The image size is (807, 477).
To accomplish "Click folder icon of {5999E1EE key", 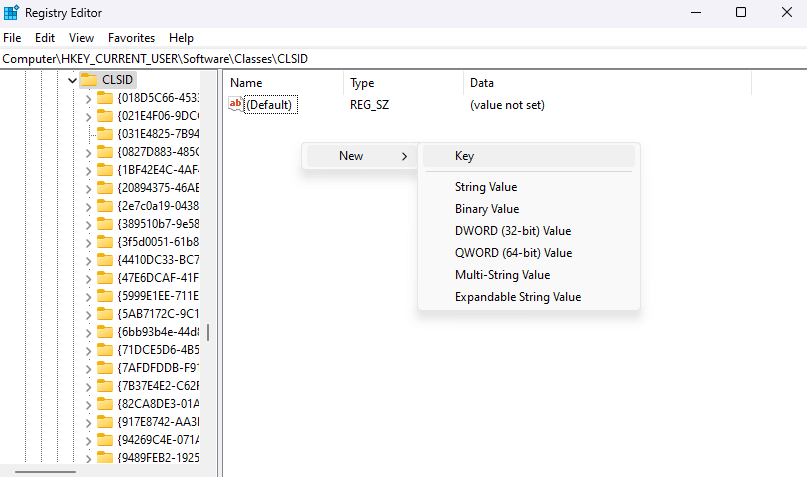I will (x=105, y=296).
